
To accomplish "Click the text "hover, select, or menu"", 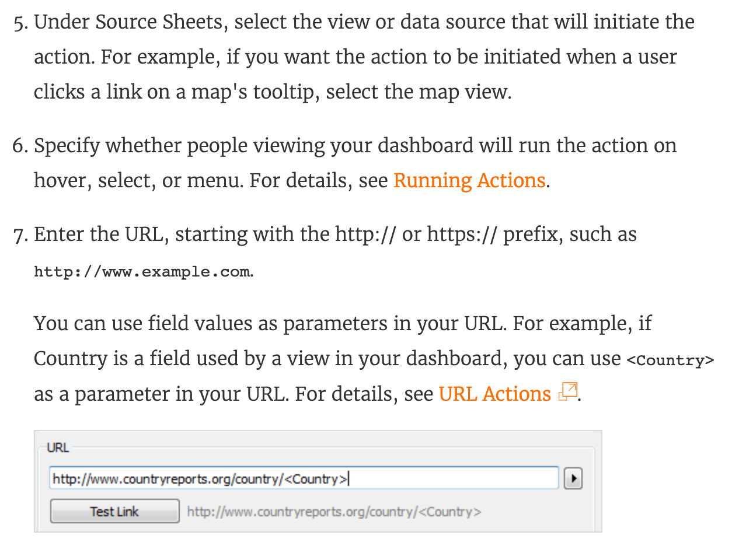I will (138, 181).
